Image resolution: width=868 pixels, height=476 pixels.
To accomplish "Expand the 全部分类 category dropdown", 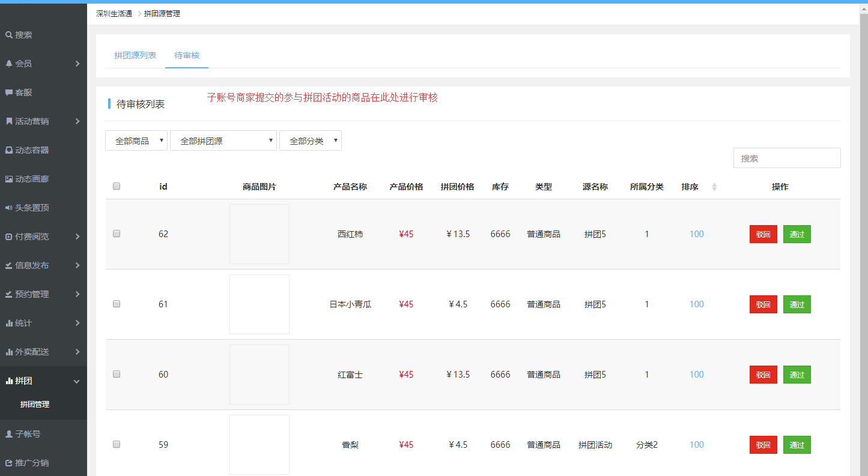I will (310, 141).
